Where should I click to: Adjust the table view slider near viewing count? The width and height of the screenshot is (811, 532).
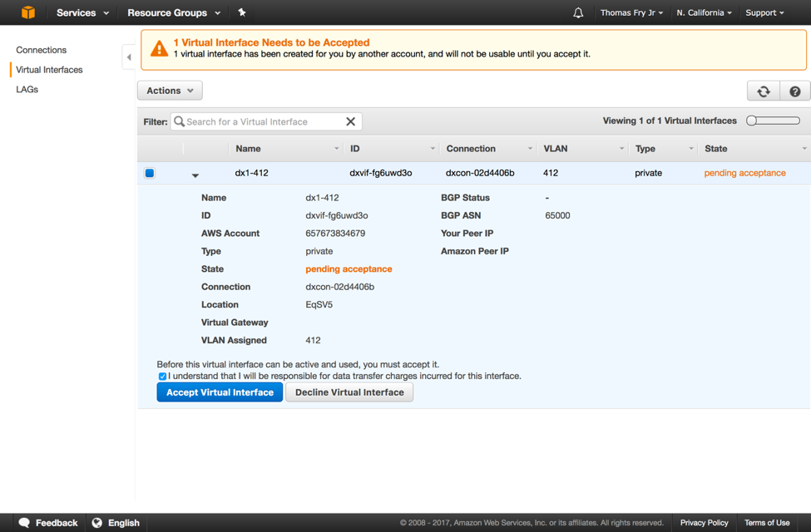773,121
